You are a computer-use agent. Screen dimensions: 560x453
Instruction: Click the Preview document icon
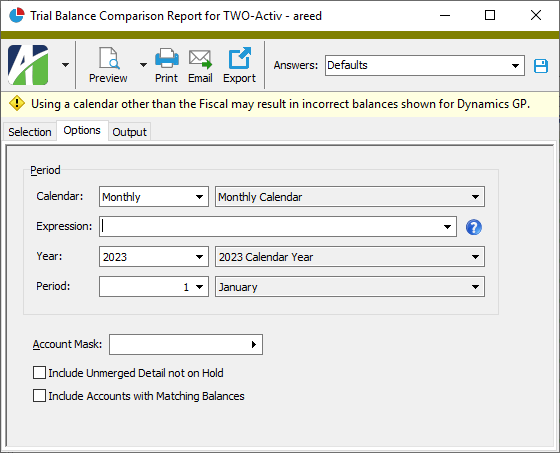(x=109, y=58)
